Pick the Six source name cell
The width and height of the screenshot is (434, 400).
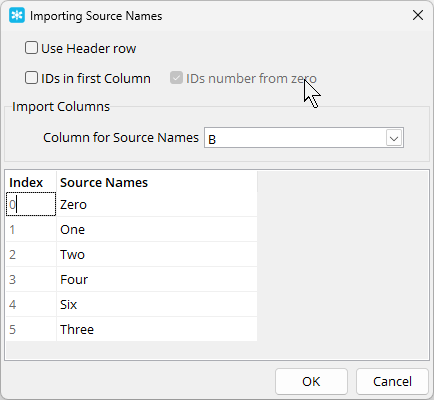click(x=157, y=304)
